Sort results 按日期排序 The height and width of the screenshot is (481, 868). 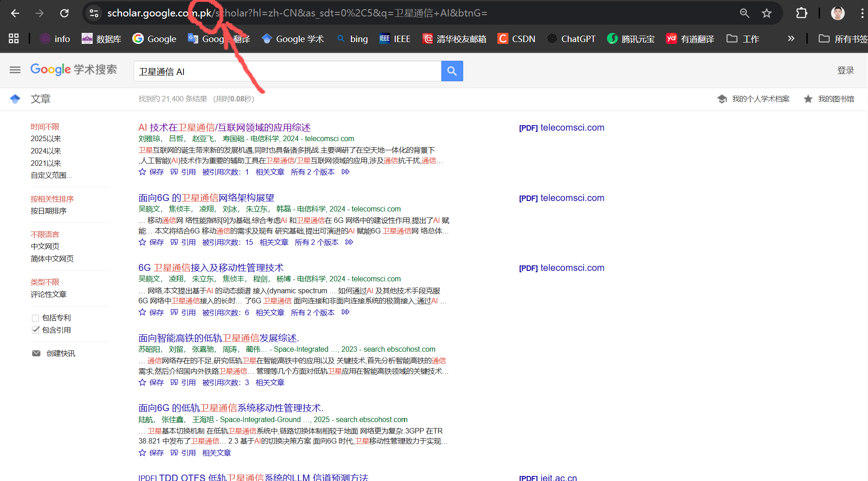[x=48, y=211]
